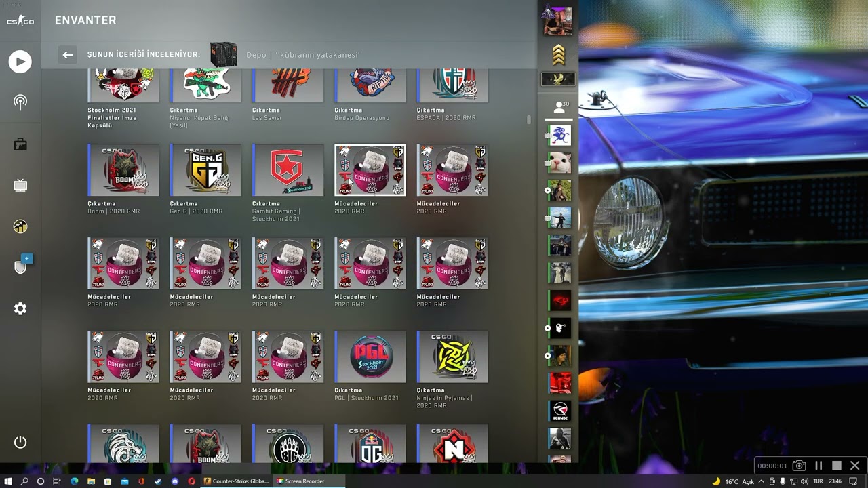Pause the screen recording
The width and height of the screenshot is (868, 488).
[x=818, y=466]
